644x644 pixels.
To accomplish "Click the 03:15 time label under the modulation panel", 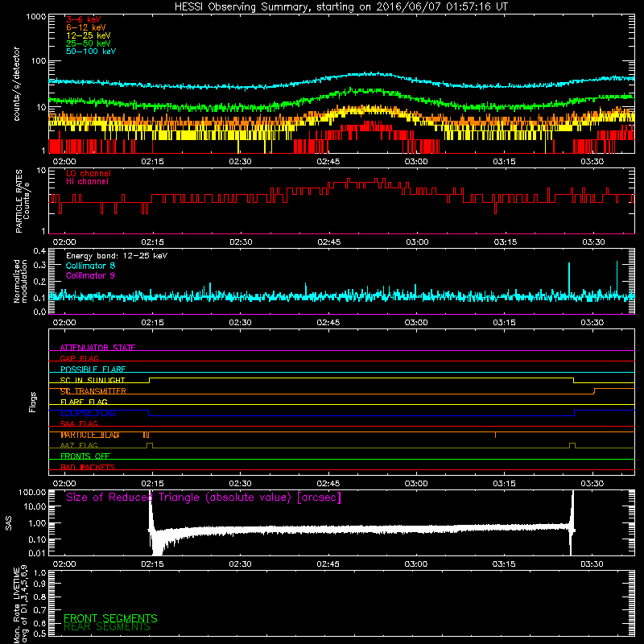I will (x=505, y=323).
